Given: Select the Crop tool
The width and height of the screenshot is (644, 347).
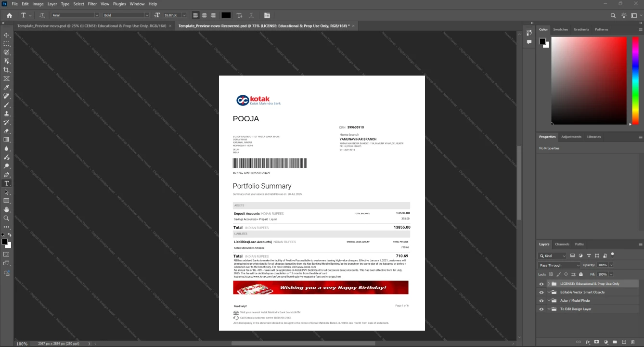Looking at the screenshot, I should [x=7, y=70].
